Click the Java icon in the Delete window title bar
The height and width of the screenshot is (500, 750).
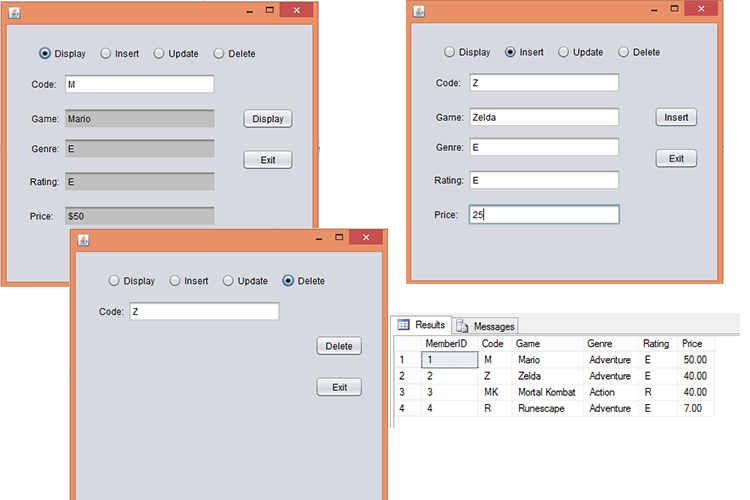click(83, 240)
